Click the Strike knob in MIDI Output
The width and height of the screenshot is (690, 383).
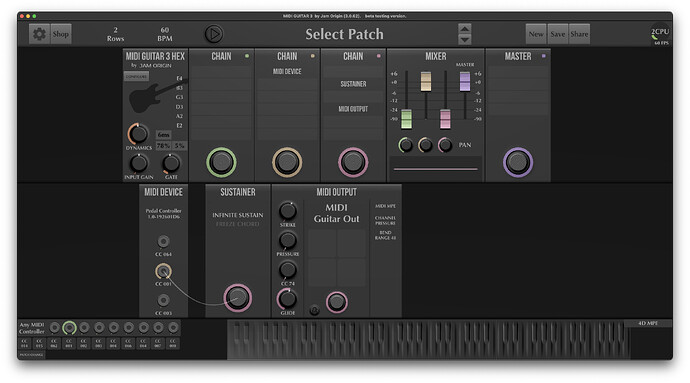[x=287, y=211]
